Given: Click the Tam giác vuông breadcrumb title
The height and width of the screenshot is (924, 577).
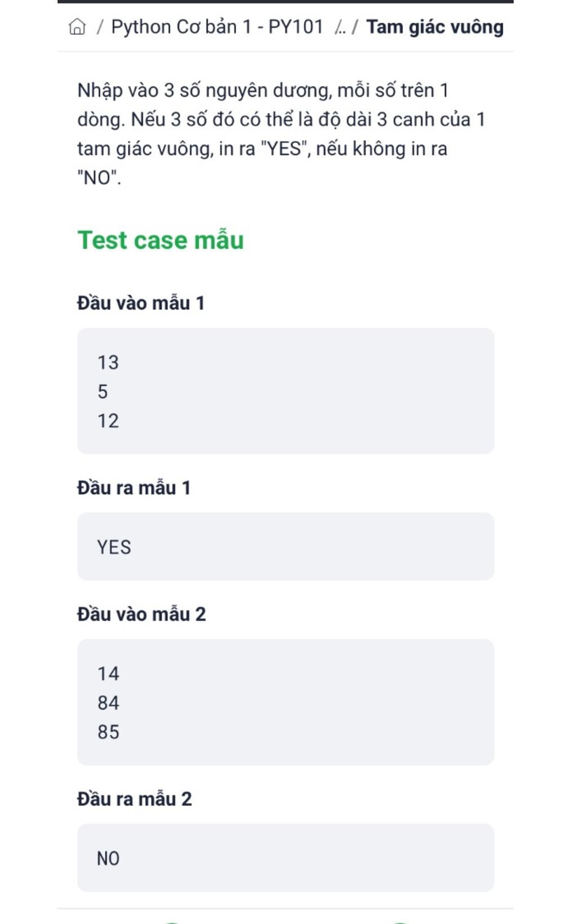Looking at the screenshot, I should click(434, 26).
